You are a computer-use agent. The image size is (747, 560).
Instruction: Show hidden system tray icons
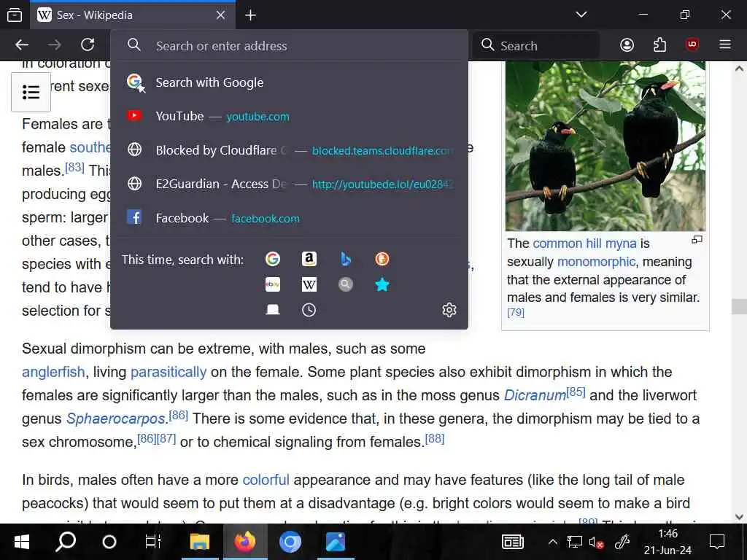pyautogui.click(x=553, y=542)
